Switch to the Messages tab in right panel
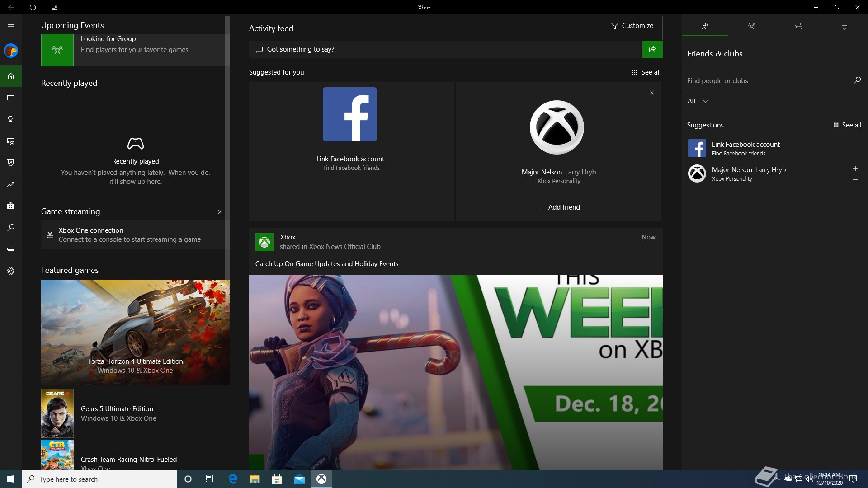The image size is (868, 488). [x=798, y=26]
